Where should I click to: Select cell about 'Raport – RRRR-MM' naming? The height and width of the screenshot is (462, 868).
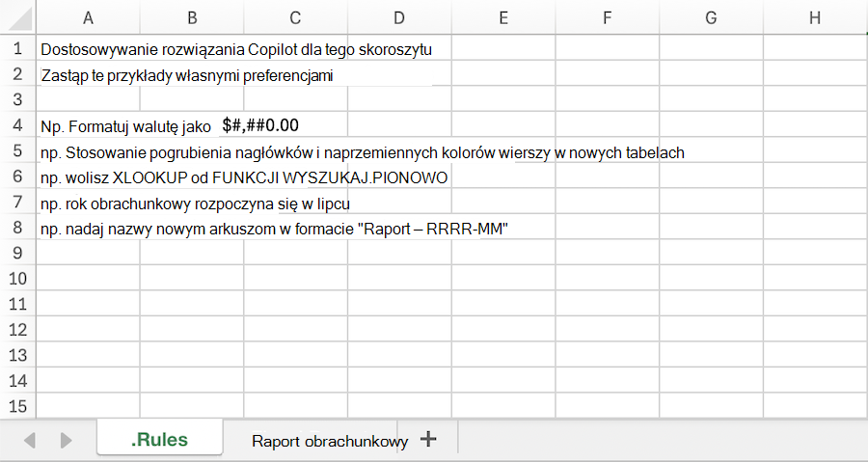click(x=274, y=229)
